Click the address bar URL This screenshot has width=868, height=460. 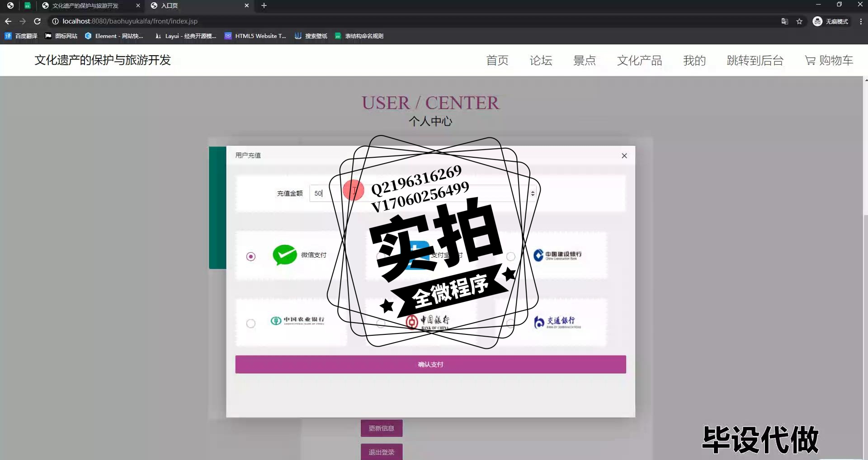[x=130, y=21]
